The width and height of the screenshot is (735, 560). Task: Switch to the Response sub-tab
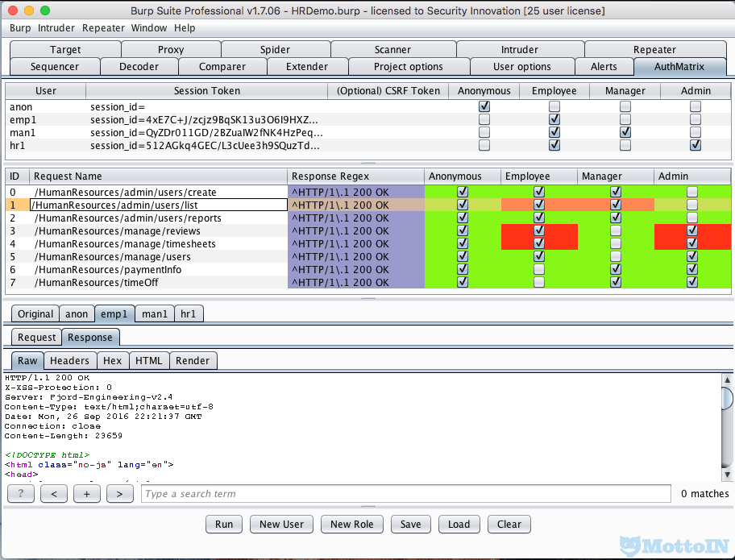[x=90, y=338]
